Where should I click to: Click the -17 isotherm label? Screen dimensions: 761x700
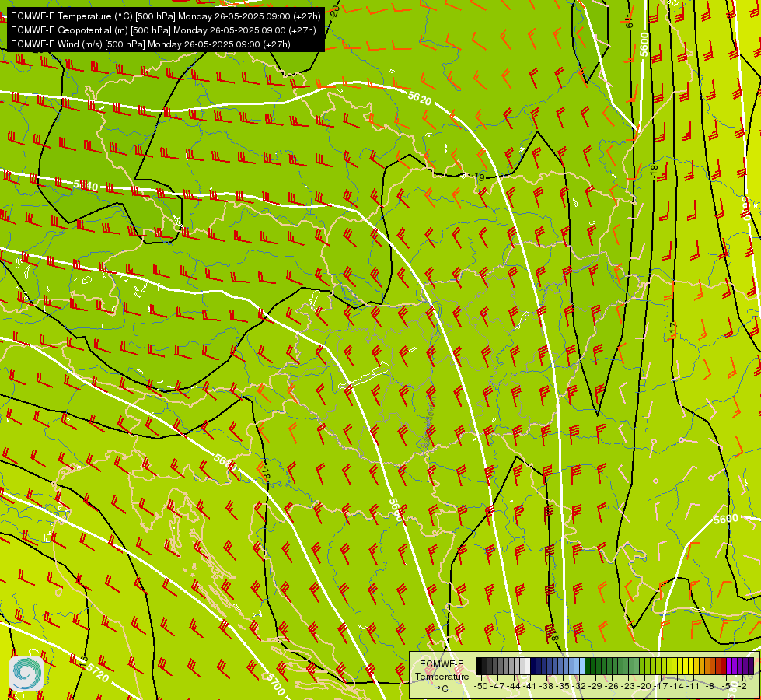tap(672, 331)
